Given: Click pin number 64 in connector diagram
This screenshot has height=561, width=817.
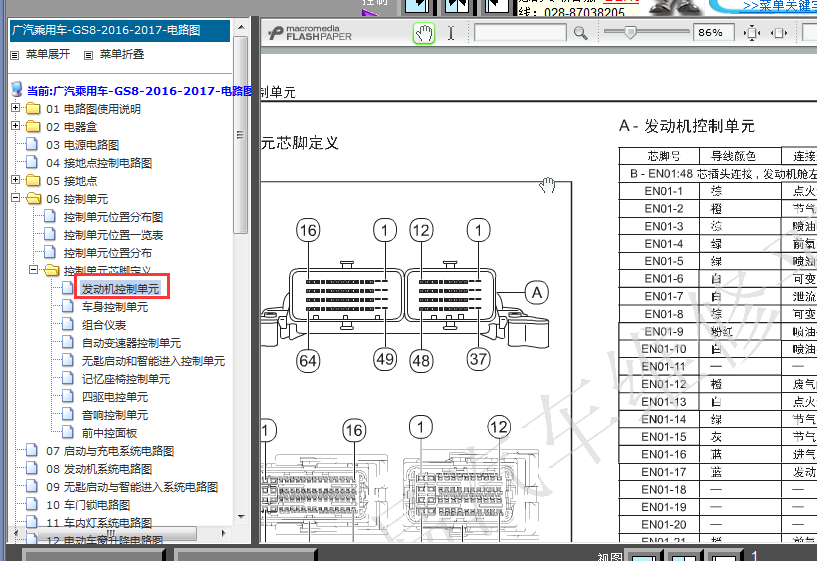Looking at the screenshot, I should point(307,360).
